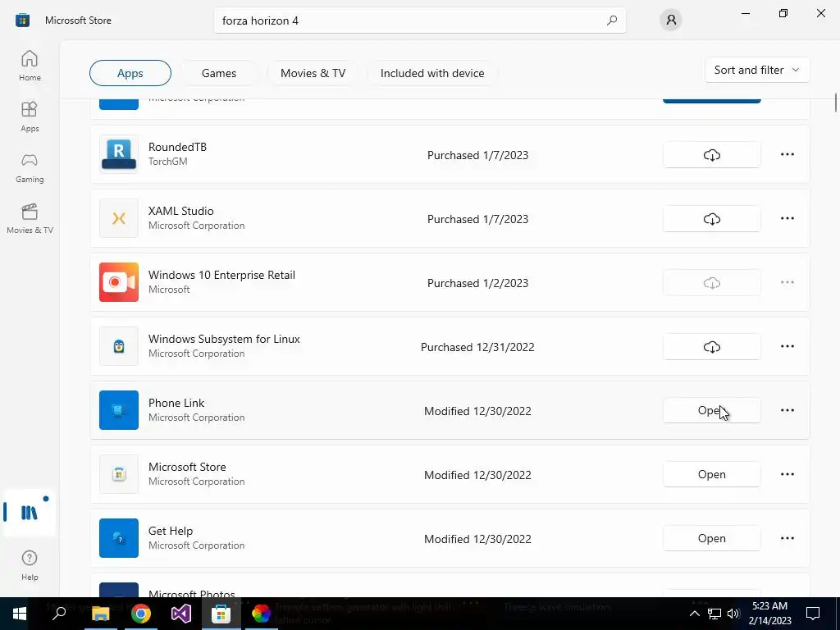Select Included with device tab
Screen dimensions: 840x630
(x=432, y=73)
